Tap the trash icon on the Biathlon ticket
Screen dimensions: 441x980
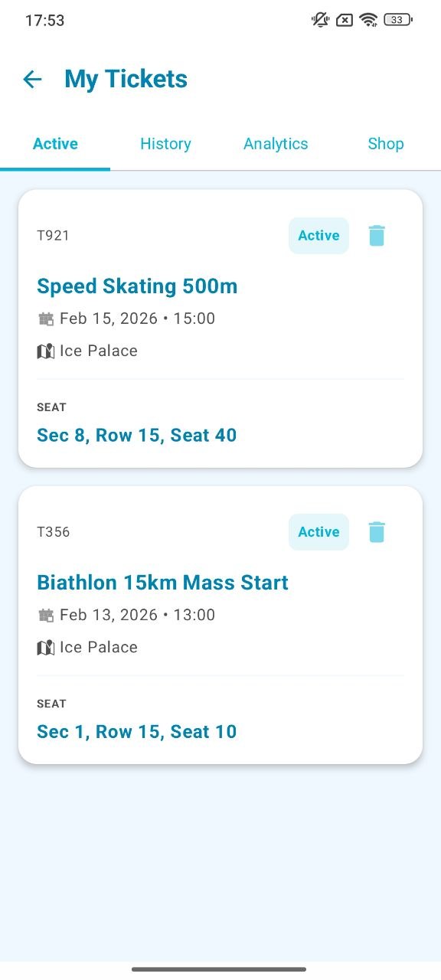pos(376,531)
